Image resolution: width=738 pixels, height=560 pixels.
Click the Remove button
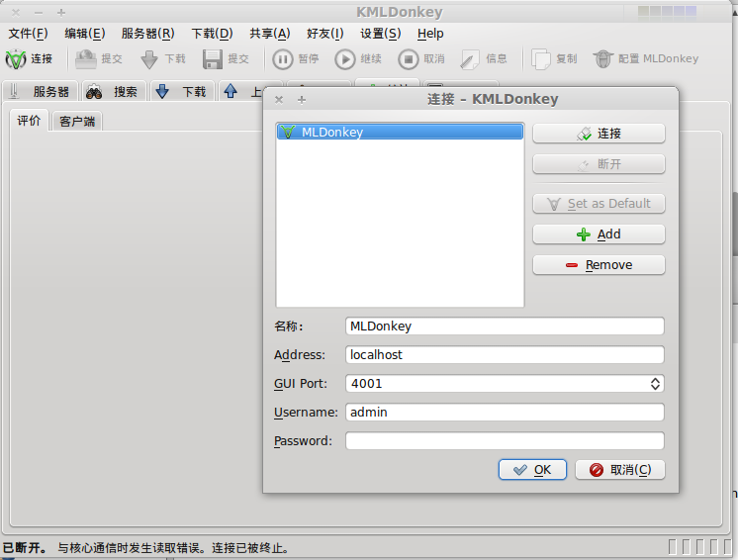(x=599, y=265)
